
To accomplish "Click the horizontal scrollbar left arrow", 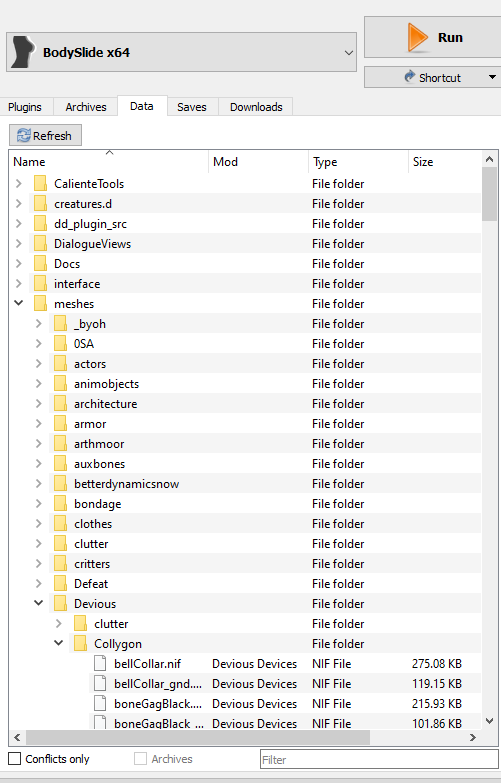I will pos(17,737).
